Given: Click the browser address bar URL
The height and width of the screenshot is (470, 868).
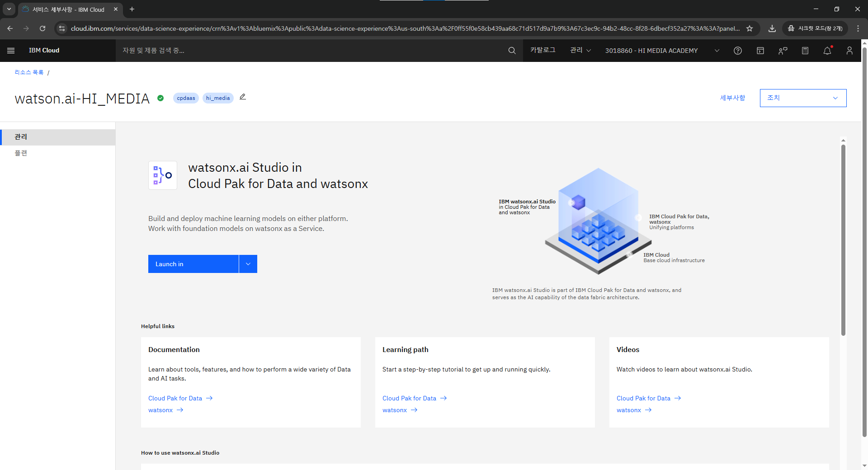Looking at the screenshot, I should [x=405, y=28].
